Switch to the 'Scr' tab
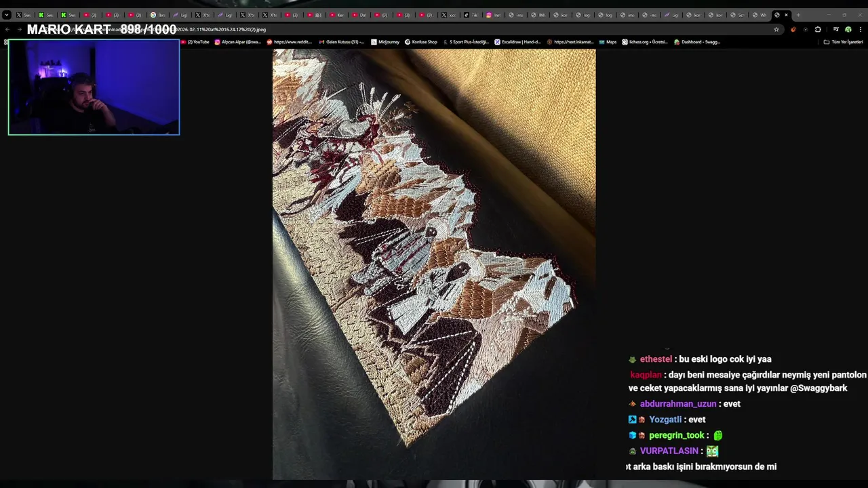868x488 pixels. 736,15
